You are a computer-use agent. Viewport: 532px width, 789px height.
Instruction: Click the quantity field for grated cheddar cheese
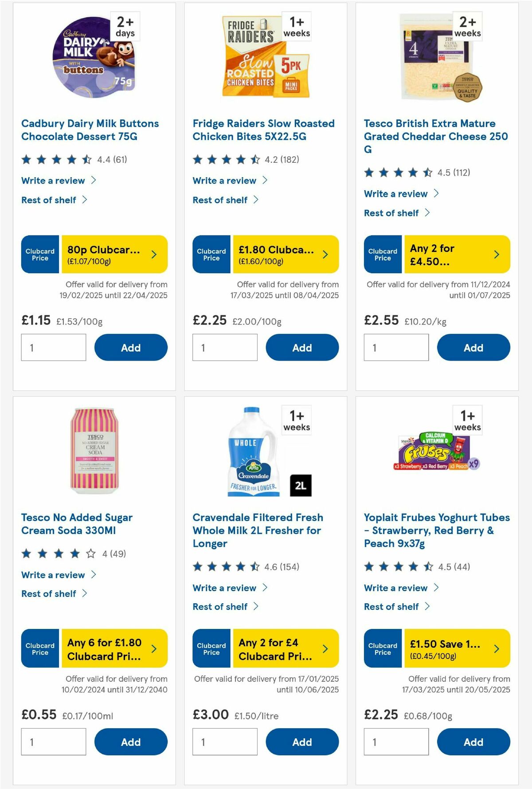[x=396, y=347]
